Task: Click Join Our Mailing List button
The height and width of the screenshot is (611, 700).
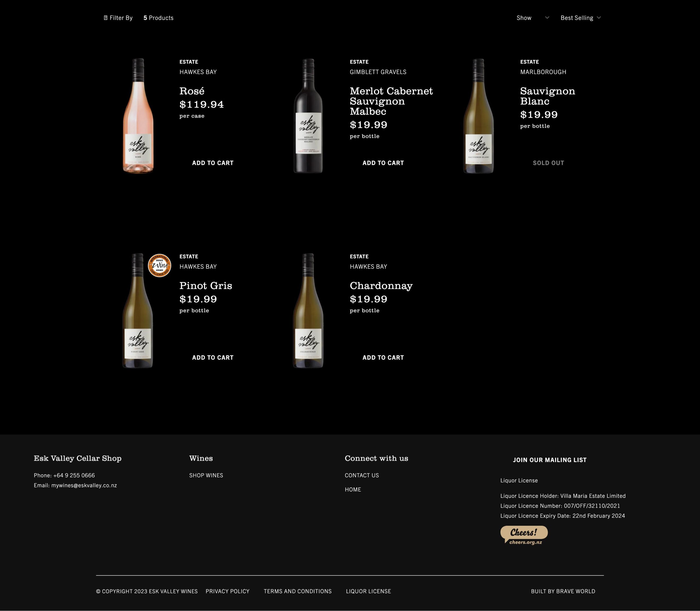Action: pos(550,460)
